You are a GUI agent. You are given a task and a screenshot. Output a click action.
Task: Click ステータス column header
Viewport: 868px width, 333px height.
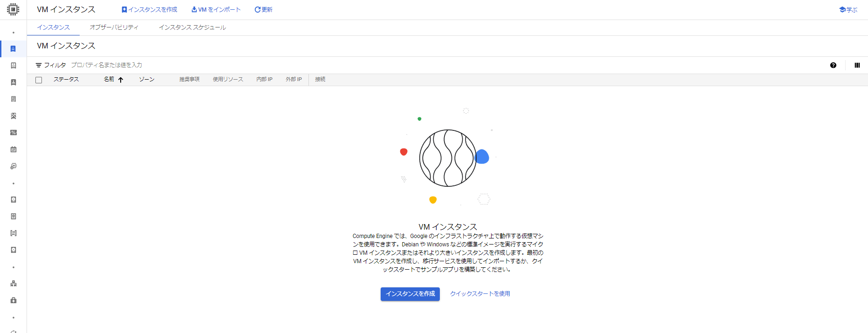coord(66,80)
